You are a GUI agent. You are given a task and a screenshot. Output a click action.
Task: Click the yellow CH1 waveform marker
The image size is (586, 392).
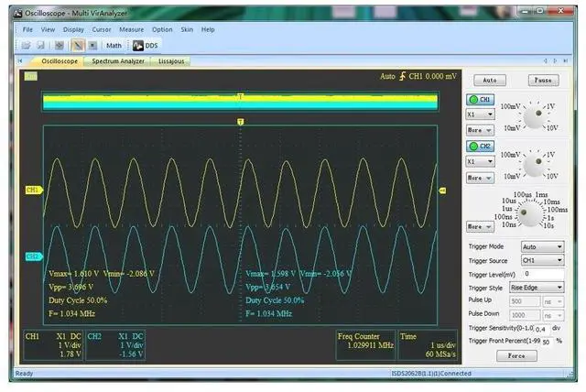tap(32, 191)
